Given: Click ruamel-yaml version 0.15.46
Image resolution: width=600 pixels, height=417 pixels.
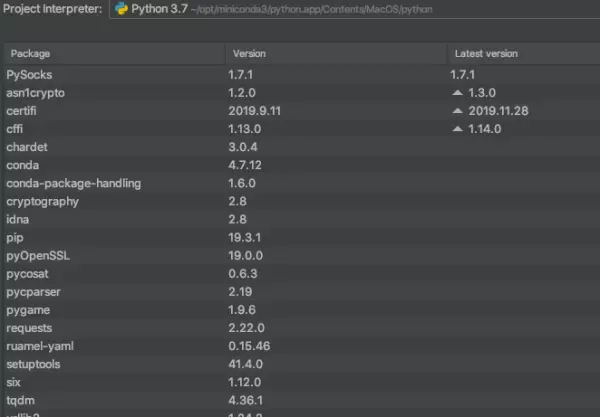Looking at the screenshot, I should [249, 346].
